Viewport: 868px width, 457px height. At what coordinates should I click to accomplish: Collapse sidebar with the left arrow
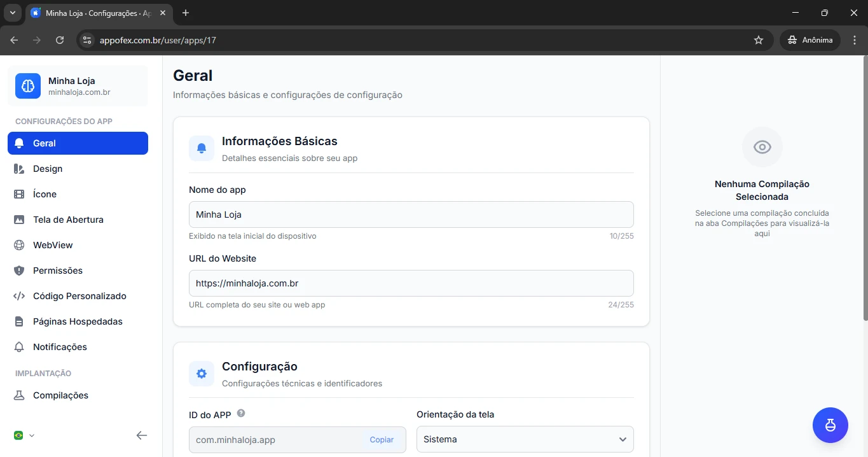pyautogui.click(x=142, y=435)
